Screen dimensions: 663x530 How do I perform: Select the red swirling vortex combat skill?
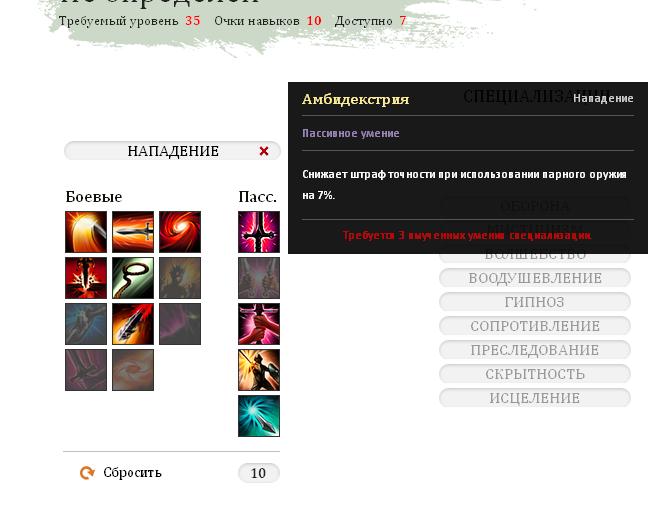(180, 232)
